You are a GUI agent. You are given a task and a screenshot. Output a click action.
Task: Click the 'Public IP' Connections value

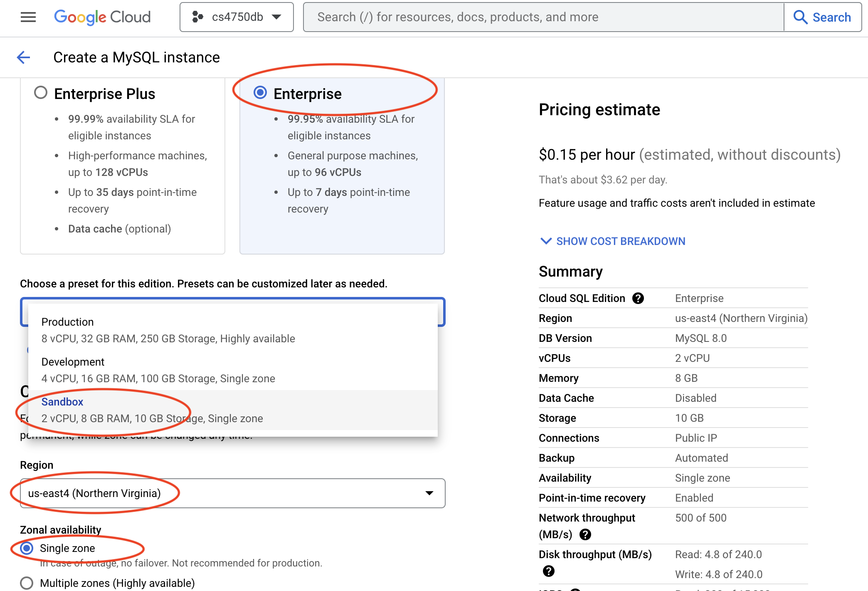pyautogui.click(x=696, y=438)
